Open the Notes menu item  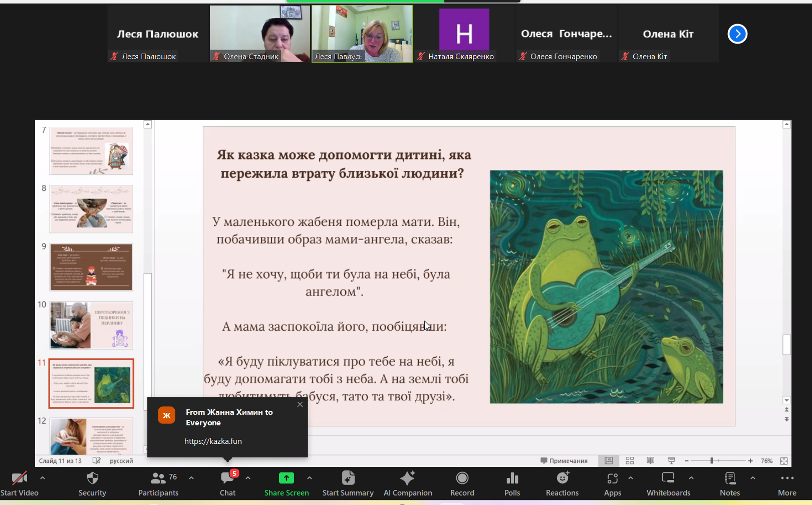730,483
